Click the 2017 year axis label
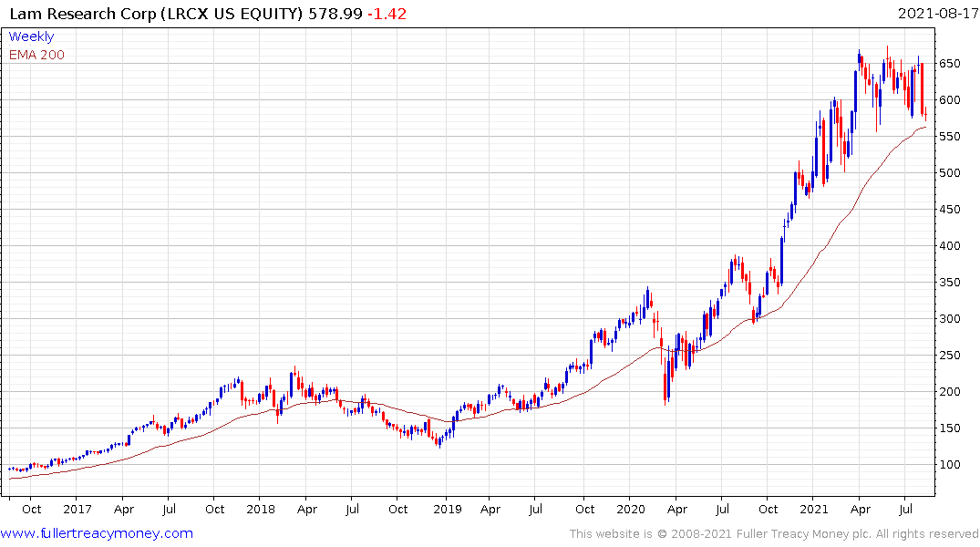Image resolution: width=980 pixels, height=547 pixels. tap(77, 509)
